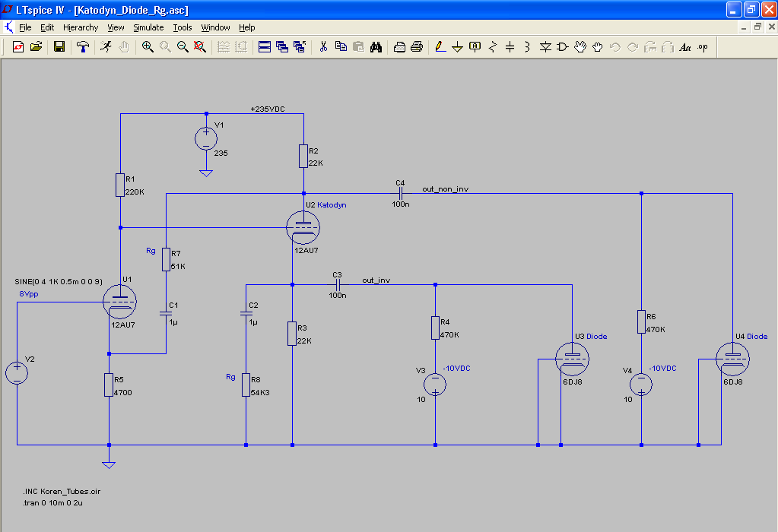Open the File menu
778x532 pixels.
point(25,27)
